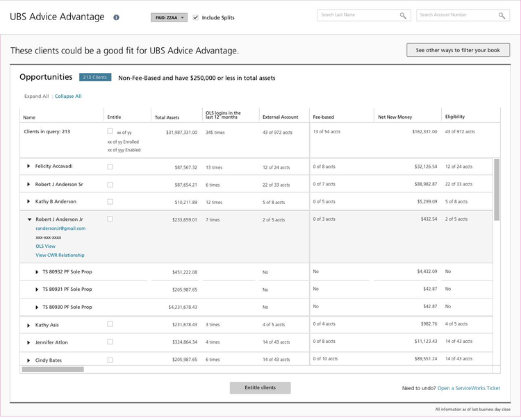Click total assets $233,659.01
Screen dimensions: 521x420
(x=184, y=220)
